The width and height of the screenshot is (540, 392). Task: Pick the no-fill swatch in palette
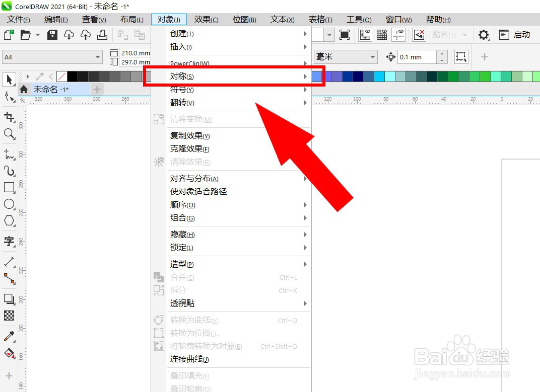62,76
